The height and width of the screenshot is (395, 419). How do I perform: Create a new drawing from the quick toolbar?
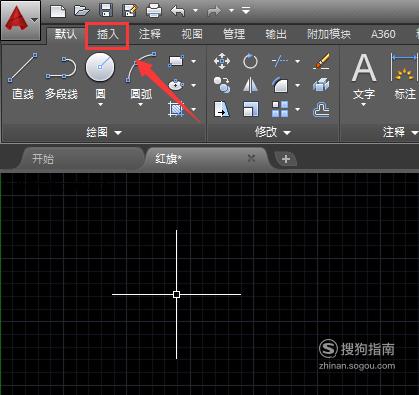(58, 11)
